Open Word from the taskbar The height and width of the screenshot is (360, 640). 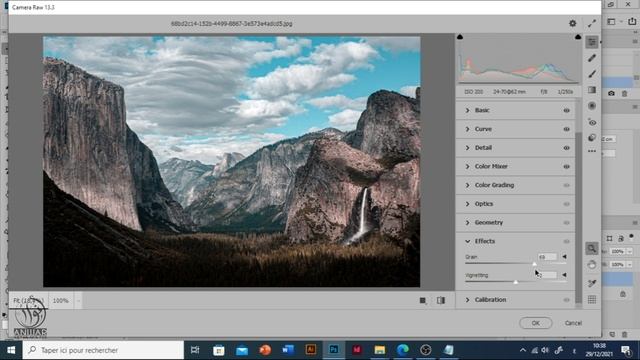click(x=288, y=350)
